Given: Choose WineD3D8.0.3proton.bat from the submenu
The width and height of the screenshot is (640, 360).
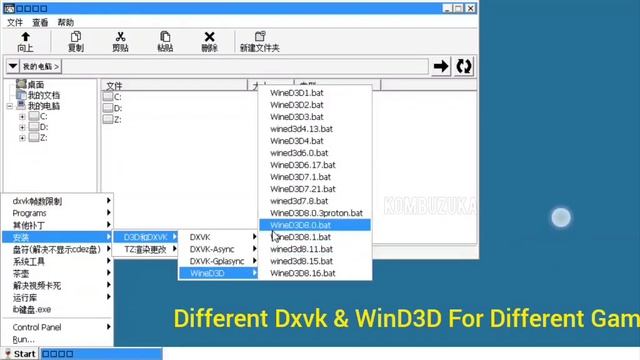Looking at the screenshot, I should 315,213.
